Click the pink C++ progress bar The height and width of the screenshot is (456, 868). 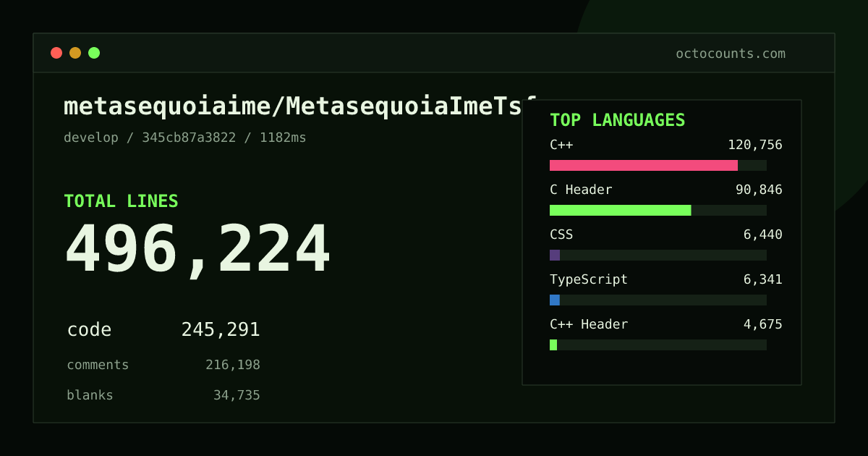point(644,165)
